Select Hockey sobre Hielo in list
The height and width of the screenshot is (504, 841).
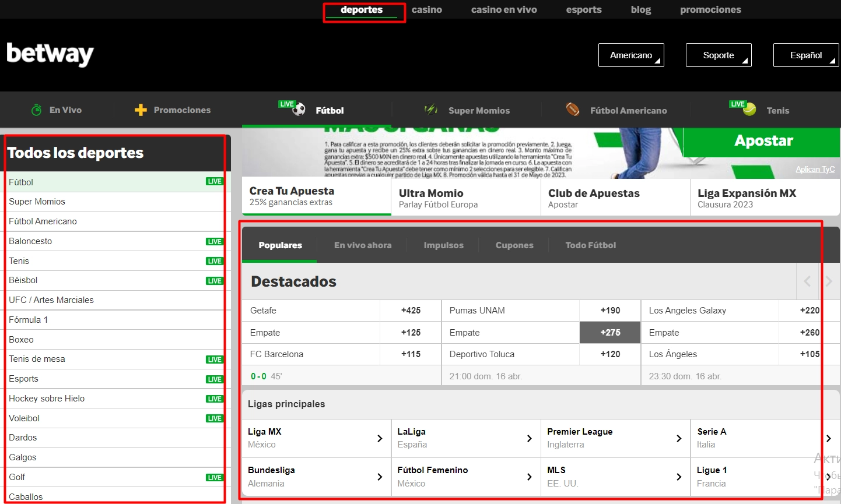click(115, 399)
